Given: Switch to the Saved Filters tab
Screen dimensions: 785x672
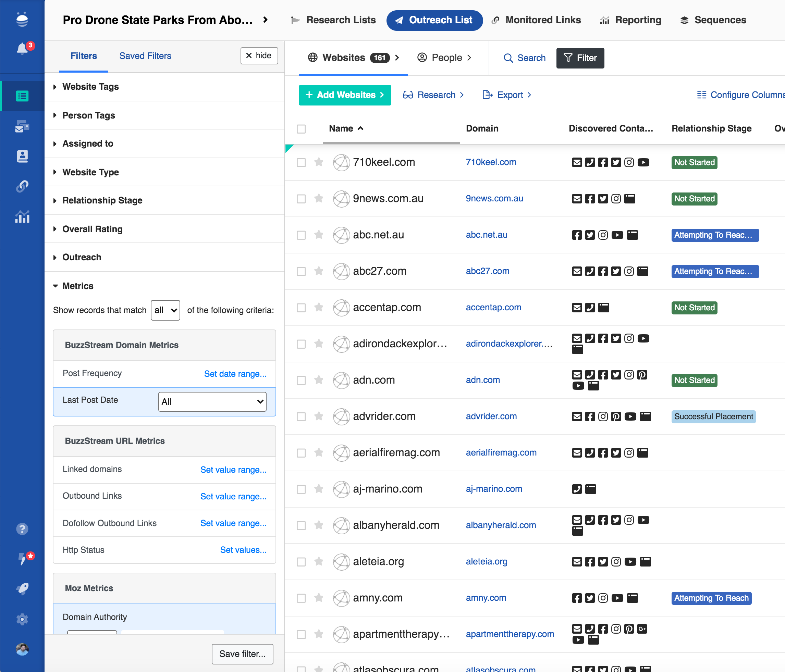Looking at the screenshot, I should pos(145,56).
